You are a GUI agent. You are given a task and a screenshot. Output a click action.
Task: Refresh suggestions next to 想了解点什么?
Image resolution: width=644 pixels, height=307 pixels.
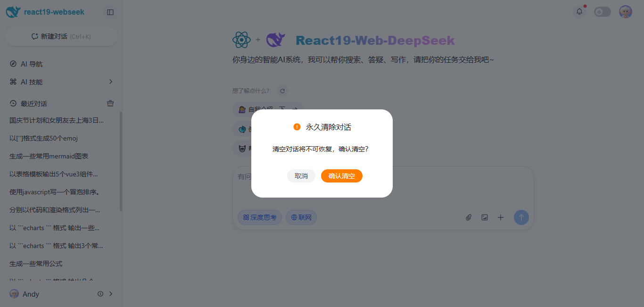pyautogui.click(x=282, y=91)
